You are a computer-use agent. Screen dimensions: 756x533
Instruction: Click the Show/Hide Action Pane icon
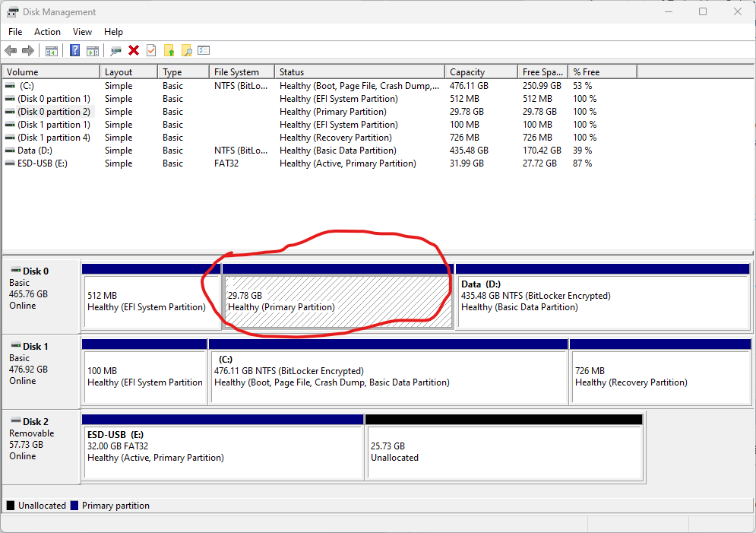pyautogui.click(x=93, y=51)
